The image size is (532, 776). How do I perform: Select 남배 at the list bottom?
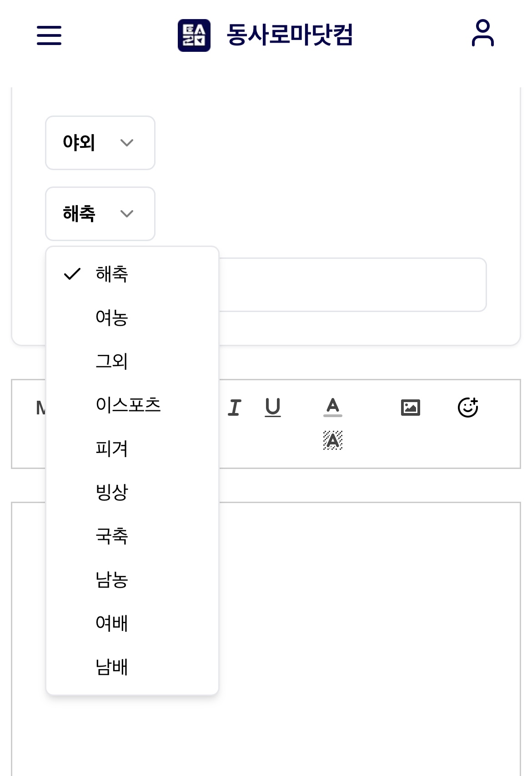tap(112, 667)
